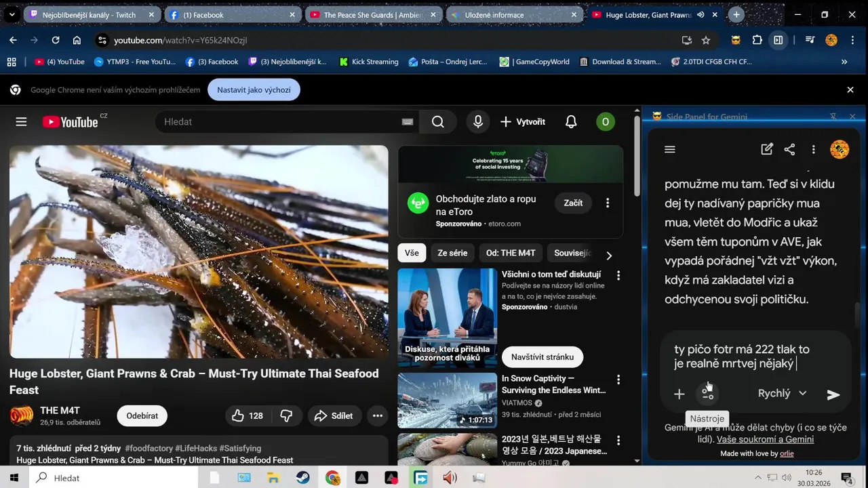Dislike the lobster video
Image resolution: width=868 pixels, height=488 pixels.
click(287, 415)
